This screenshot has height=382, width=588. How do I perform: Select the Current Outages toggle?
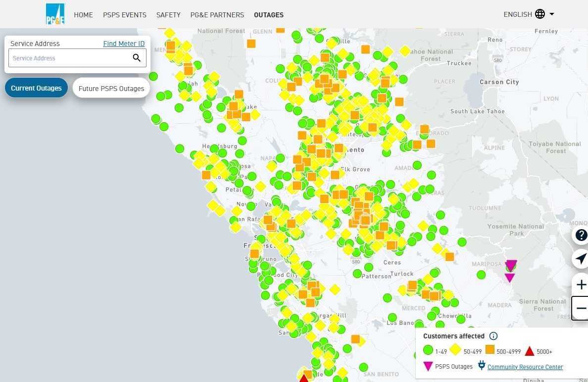pyautogui.click(x=36, y=88)
